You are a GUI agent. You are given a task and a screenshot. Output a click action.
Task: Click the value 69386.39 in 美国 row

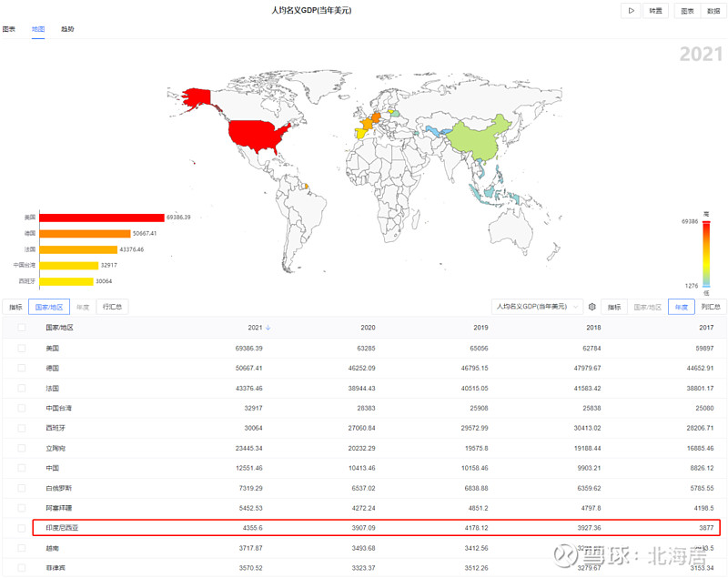[248, 349]
